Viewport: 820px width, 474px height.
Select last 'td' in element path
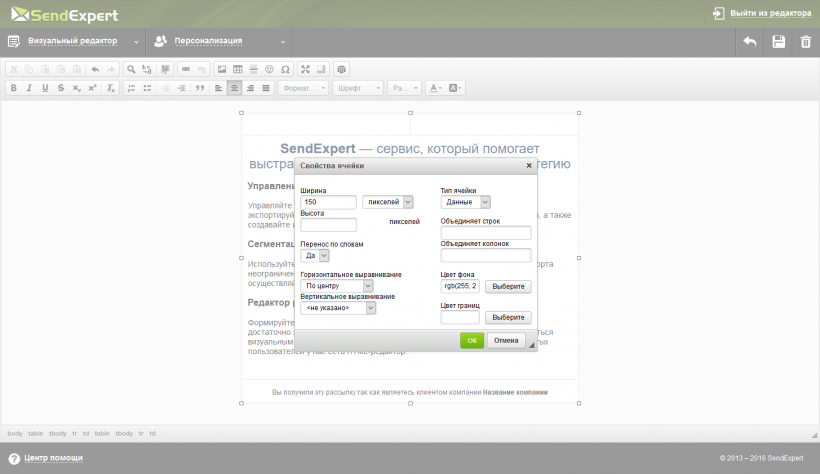coord(152,433)
